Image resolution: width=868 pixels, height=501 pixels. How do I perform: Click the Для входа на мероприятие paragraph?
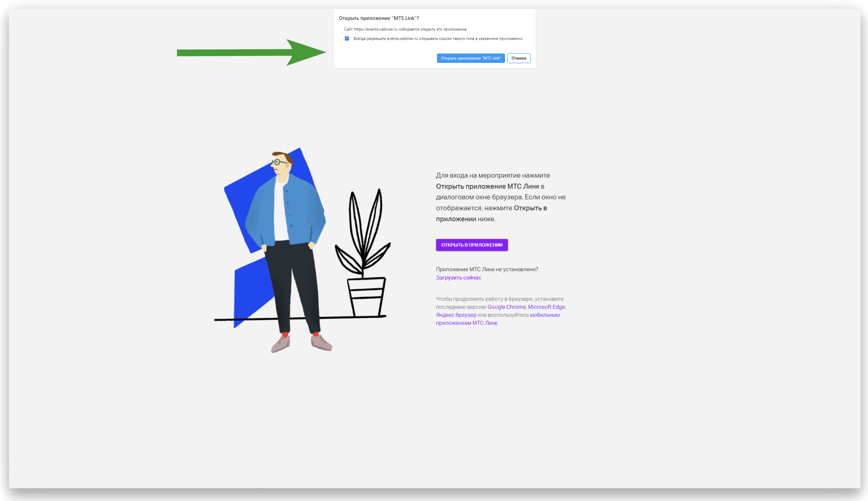(x=500, y=197)
